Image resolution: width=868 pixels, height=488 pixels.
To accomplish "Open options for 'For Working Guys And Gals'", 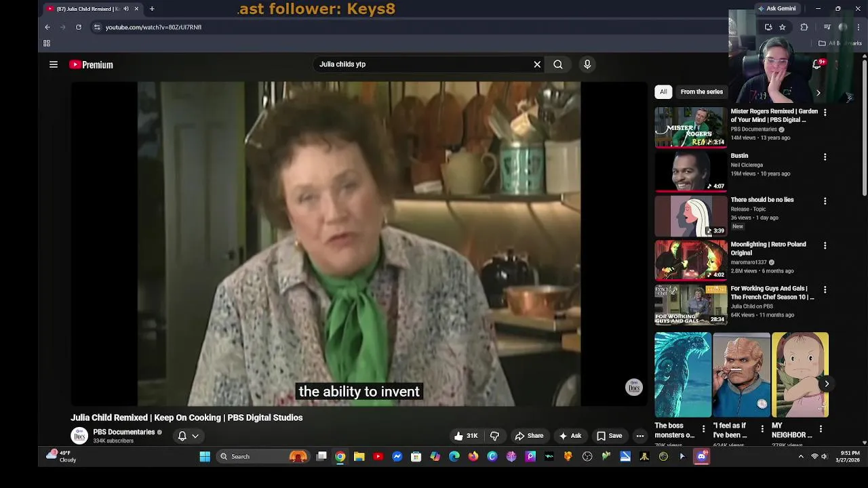I will 825,290.
